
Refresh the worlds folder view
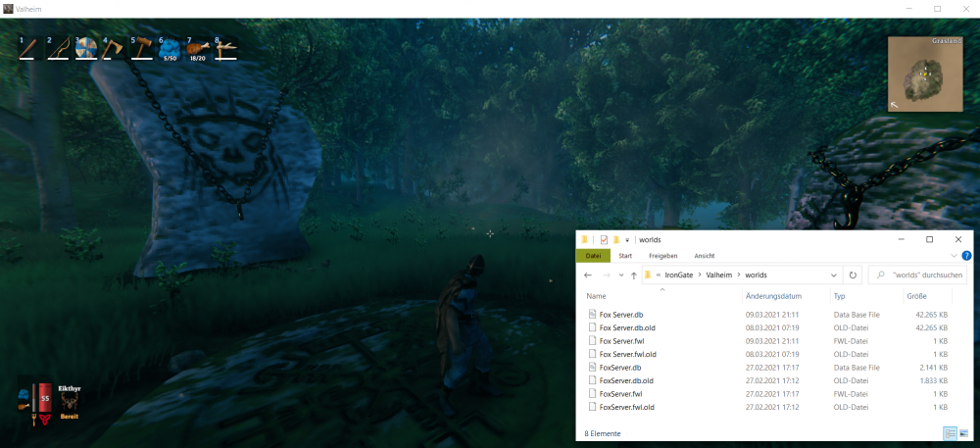853,274
